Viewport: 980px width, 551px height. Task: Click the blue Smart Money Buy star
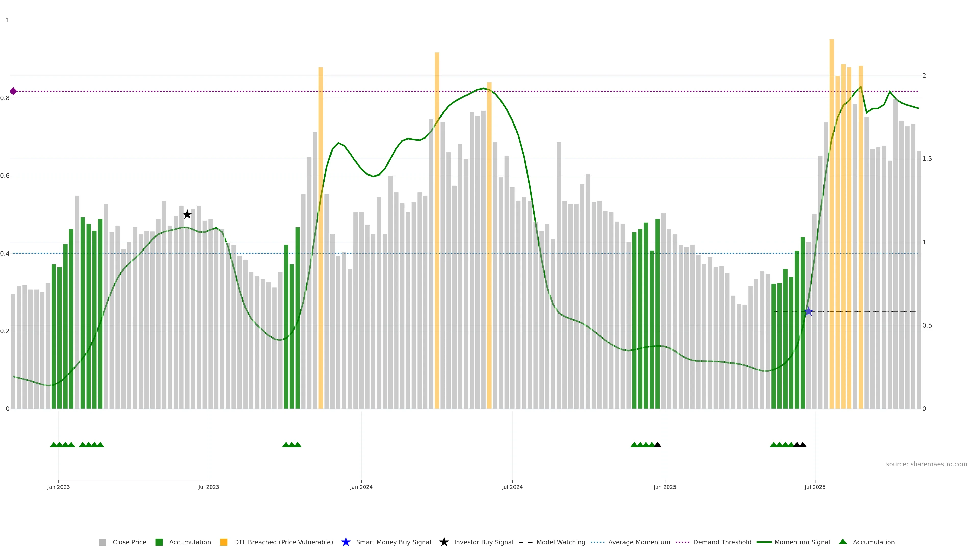click(808, 312)
